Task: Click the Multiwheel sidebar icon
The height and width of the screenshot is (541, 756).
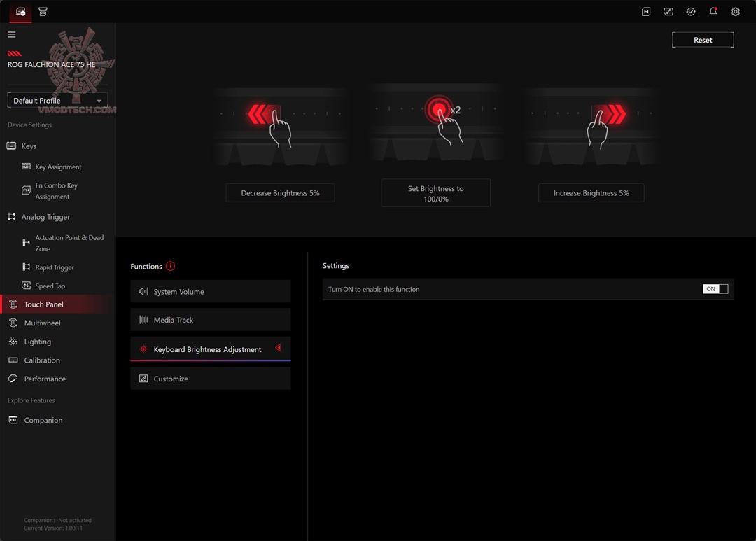Action: tap(13, 323)
